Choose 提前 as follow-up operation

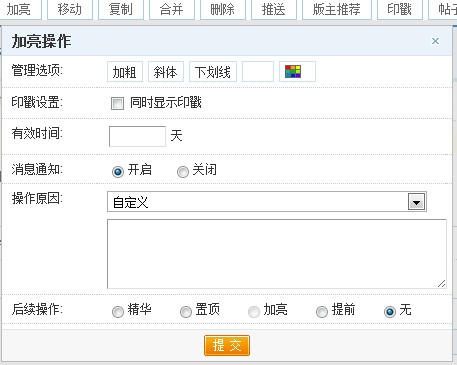(322, 312)
